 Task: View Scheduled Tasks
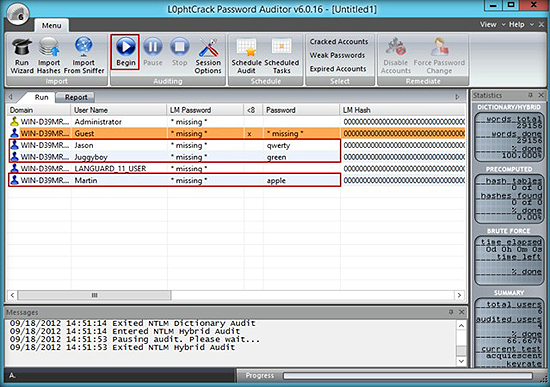click(x=282, y=56)
